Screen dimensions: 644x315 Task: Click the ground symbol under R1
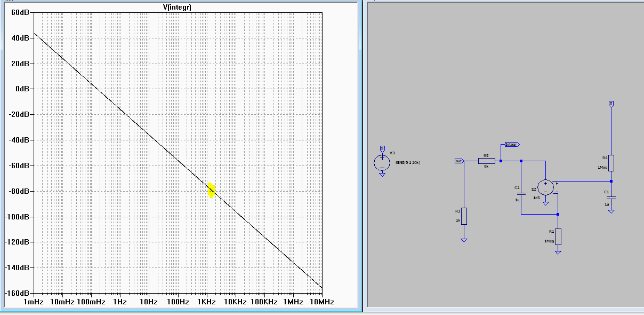pos(558,252)
